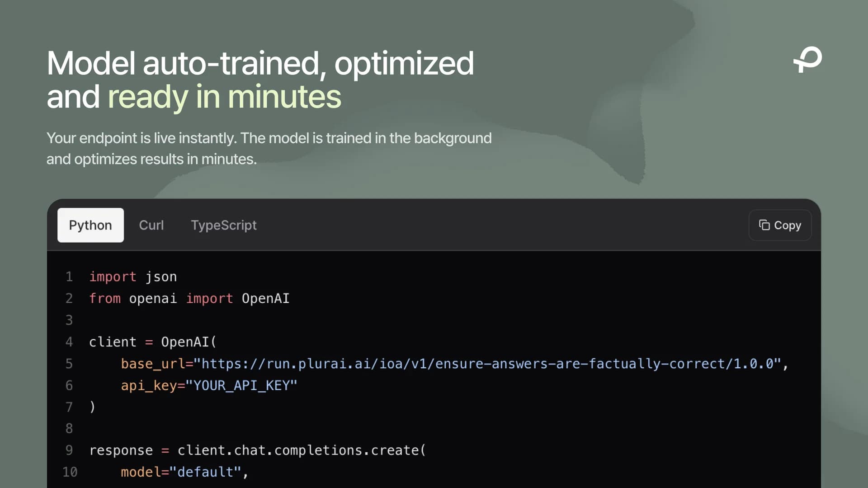Image resolution: width=868 pixels, height=488 pixels.
Task: Click line number 10 in code gutter
Action: [70, 472]
